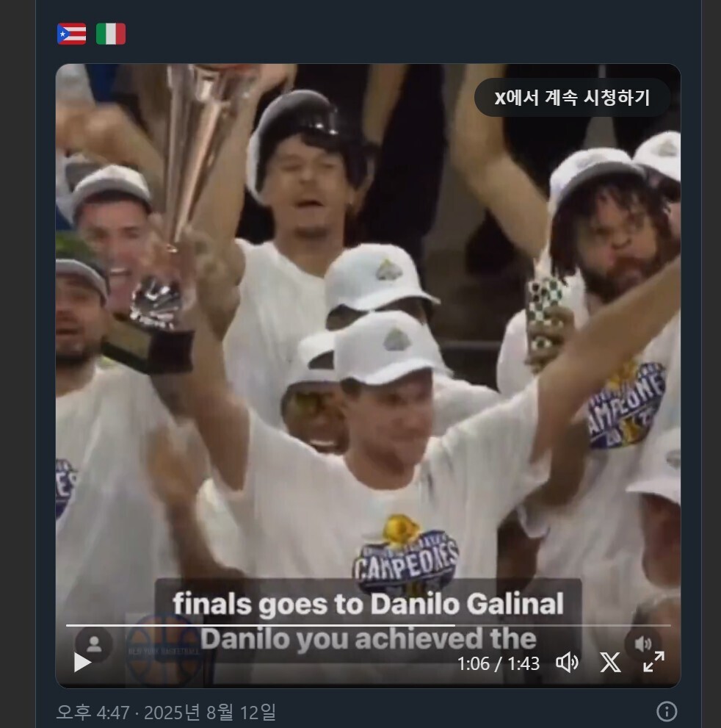Mute the video with the speaker icon
The height and width of the screenshot is (728, 721).
click(567, 663)
